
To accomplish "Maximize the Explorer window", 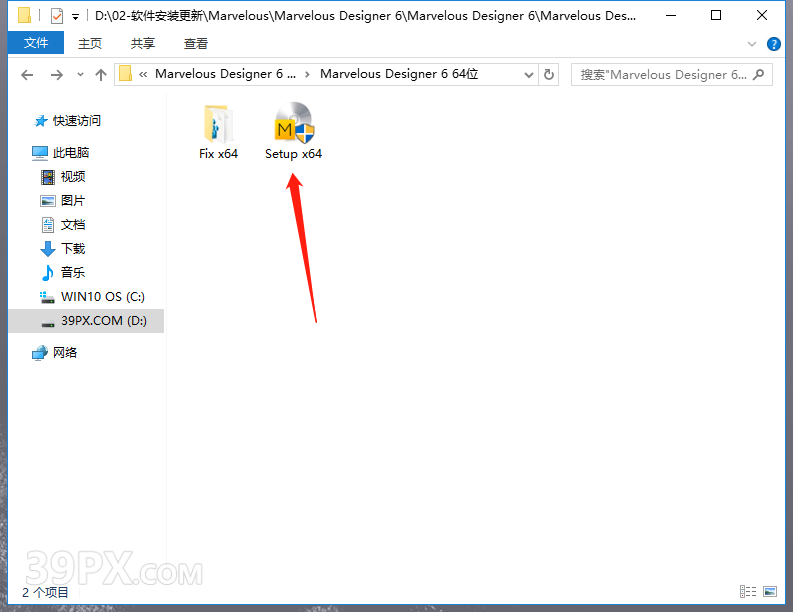I will [x=716, y=16].
